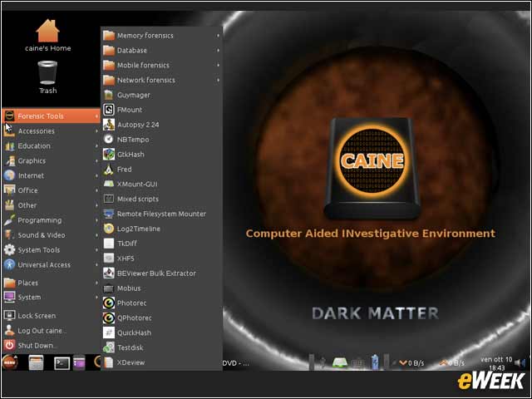Open XDeview
532x399 pixels.
pyautogui.click(x=161, y=362)
